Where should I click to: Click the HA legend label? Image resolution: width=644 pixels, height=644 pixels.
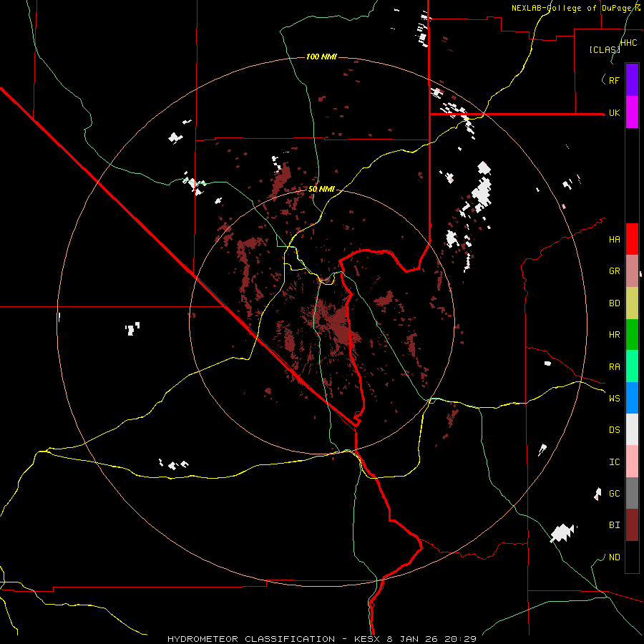click(x=615, y=240)
